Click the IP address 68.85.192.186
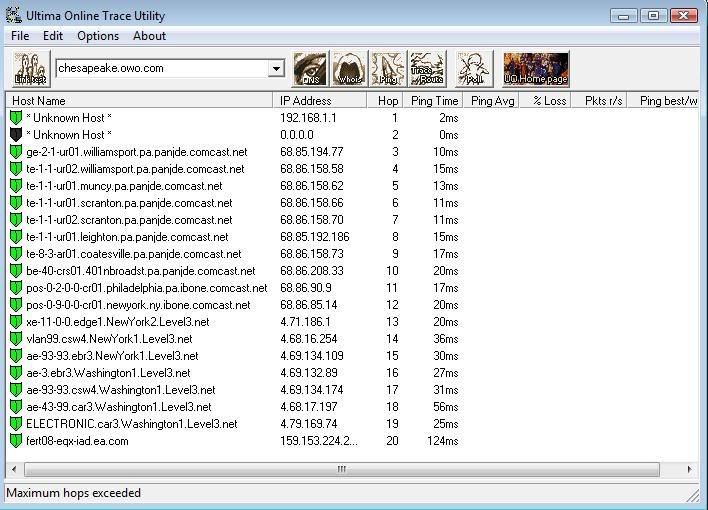The width and height of the screenshot is (708, 510). pos(315,237)
